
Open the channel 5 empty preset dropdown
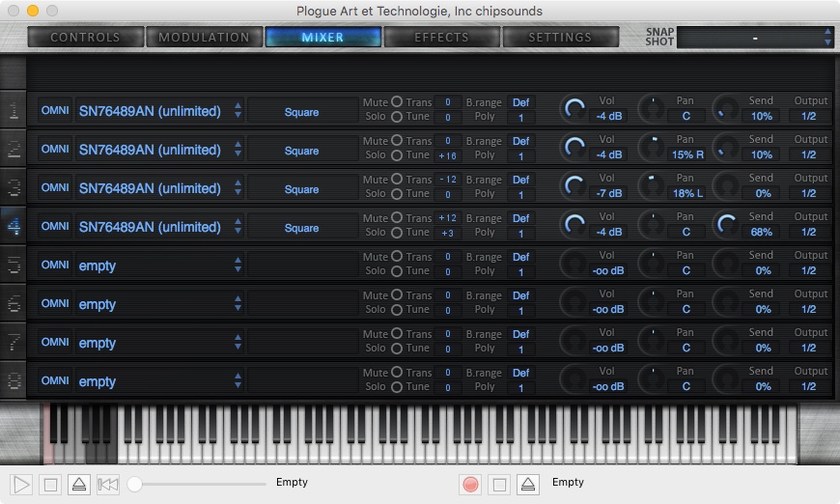tap(238, 266)
